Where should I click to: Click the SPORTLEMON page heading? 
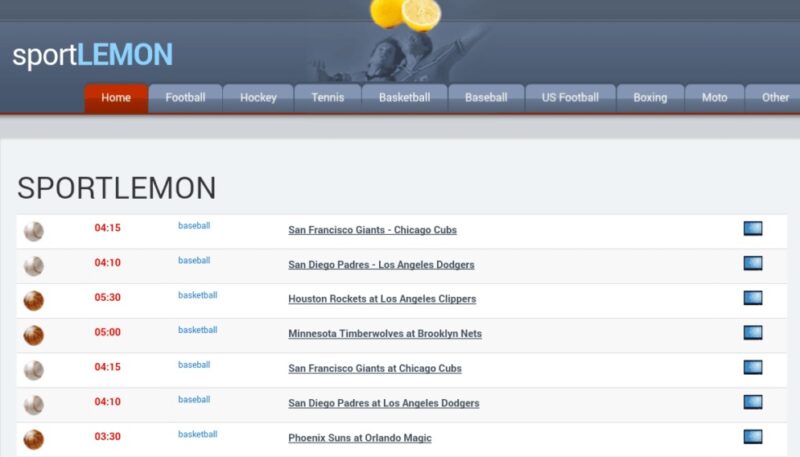[x=117, y=188]
